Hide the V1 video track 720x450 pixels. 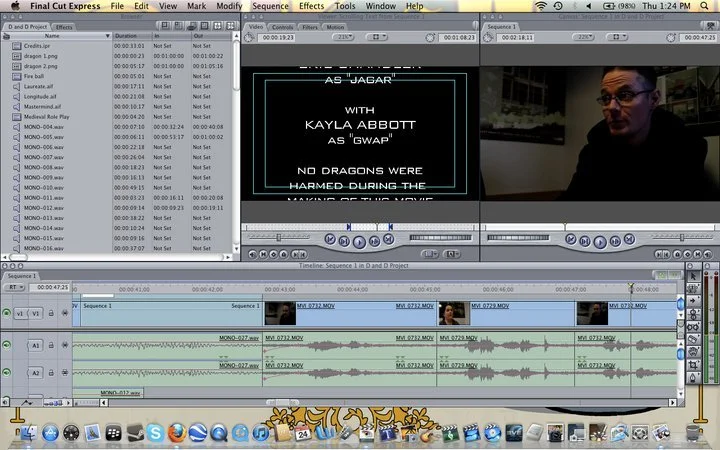pyautogui.click(x=6, y=313)
